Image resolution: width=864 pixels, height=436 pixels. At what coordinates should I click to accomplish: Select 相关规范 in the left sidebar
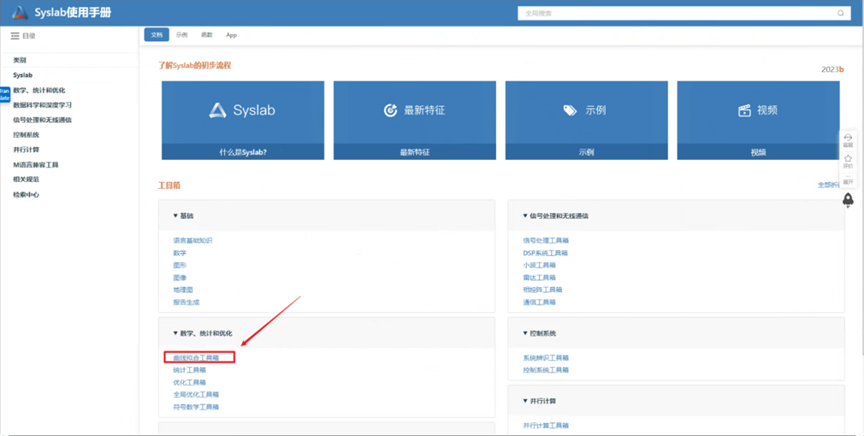point(26,179)
